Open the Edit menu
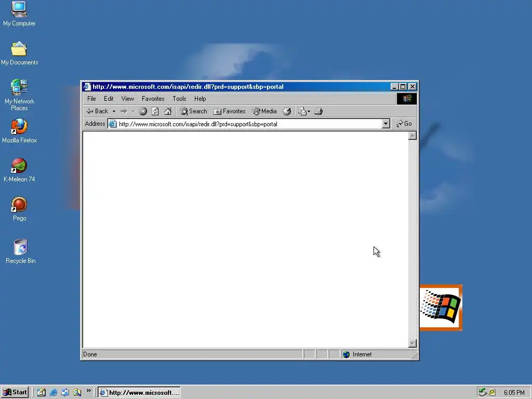Screen dimensions: 532x399 109,99
